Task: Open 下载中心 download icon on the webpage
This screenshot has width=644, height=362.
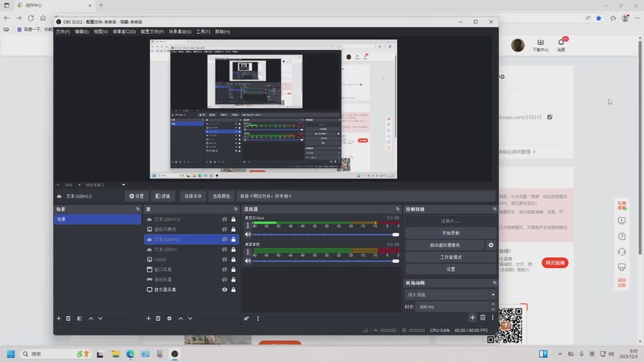Action: click(x=540, y=45)
